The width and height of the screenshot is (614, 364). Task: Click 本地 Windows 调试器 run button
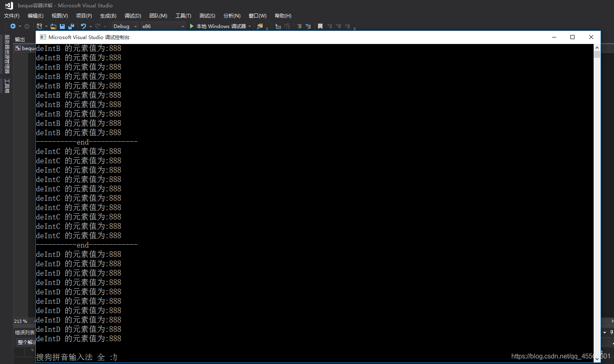pyautogui.click(x=221, y=26)
